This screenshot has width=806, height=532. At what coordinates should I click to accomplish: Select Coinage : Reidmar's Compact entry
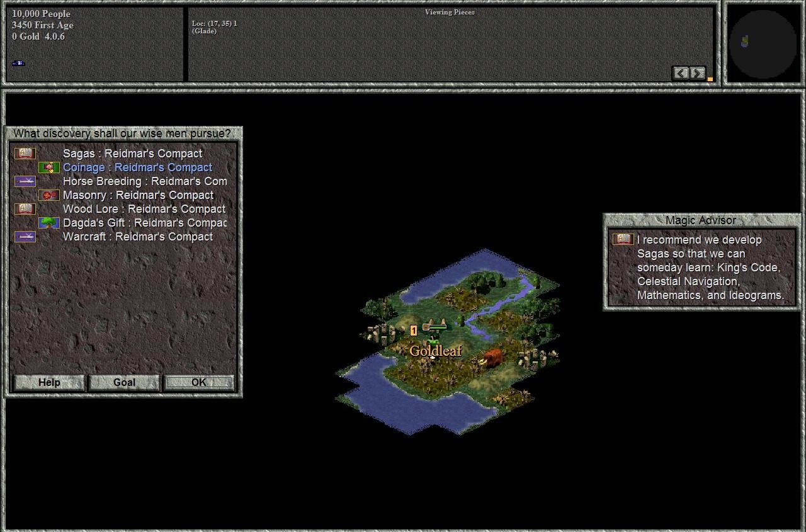(x=137, y=167)
